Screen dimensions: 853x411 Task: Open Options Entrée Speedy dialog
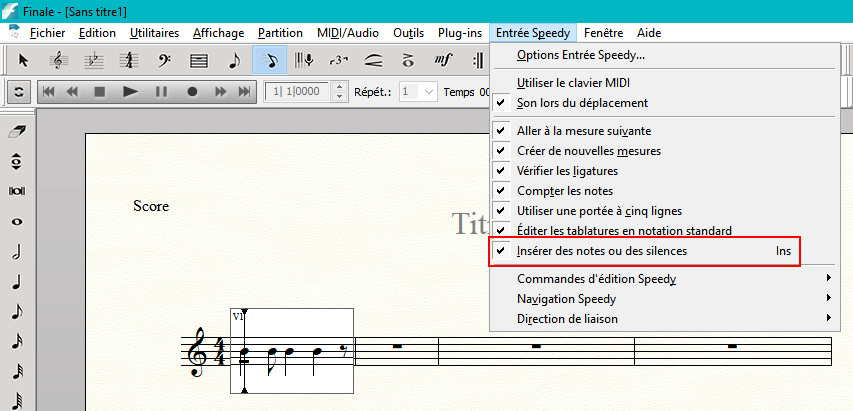coord(580,54)
